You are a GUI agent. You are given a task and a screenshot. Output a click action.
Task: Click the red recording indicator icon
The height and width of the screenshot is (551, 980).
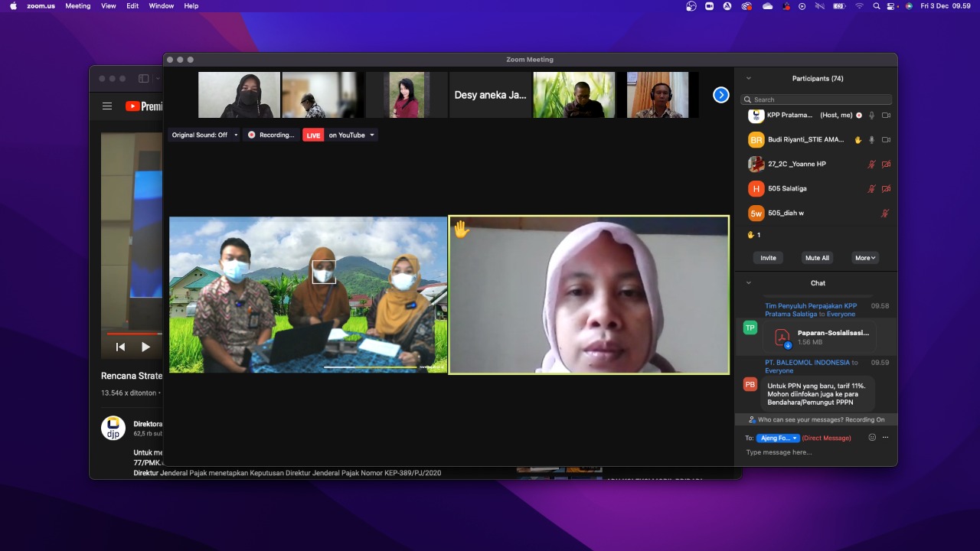[252, 135]
